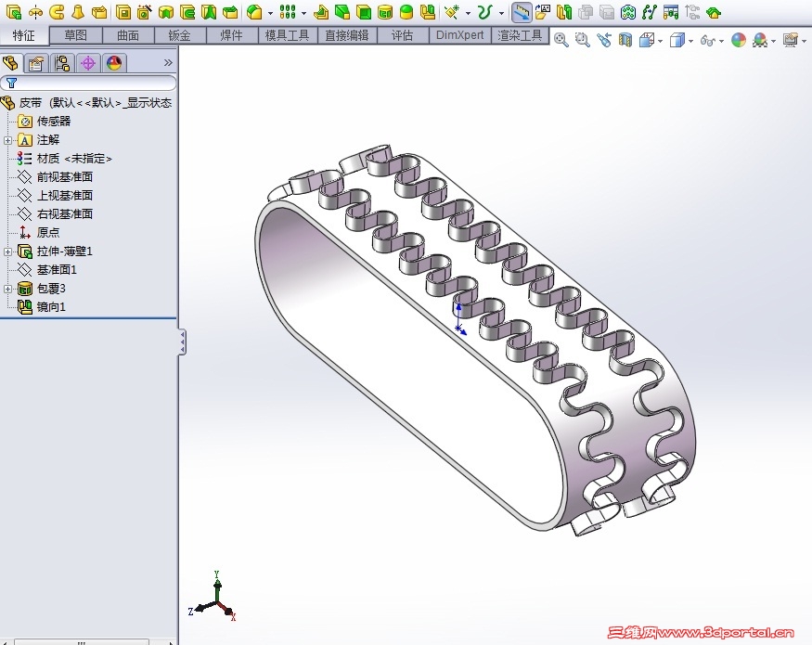Click the Edit Appearance color ball icon
Viewport: 812px width, 645px height.
(739, 40)
